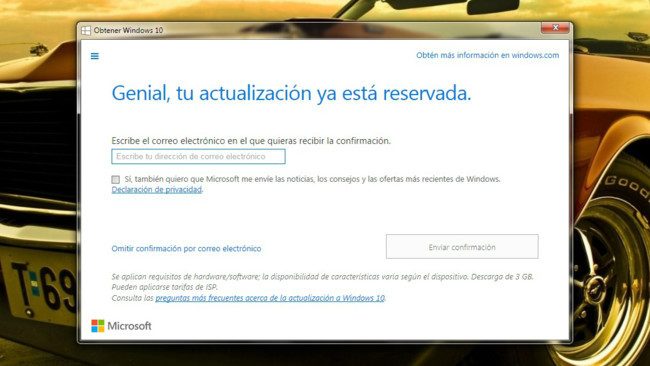Click the 'Se aplican requisitos de hardware/software' disclaimer
The image size is (650, 366).
[x=322, y=276]
